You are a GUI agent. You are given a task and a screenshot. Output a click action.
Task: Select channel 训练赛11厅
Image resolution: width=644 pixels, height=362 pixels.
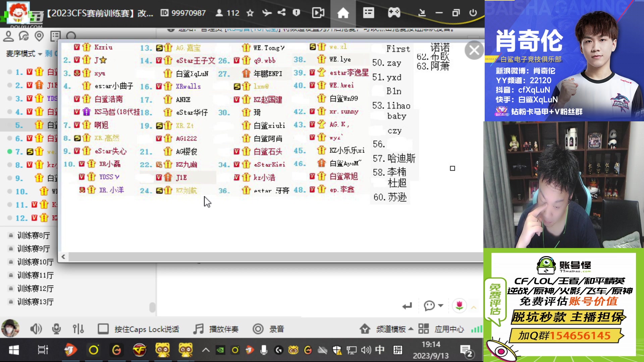point(35,275)
